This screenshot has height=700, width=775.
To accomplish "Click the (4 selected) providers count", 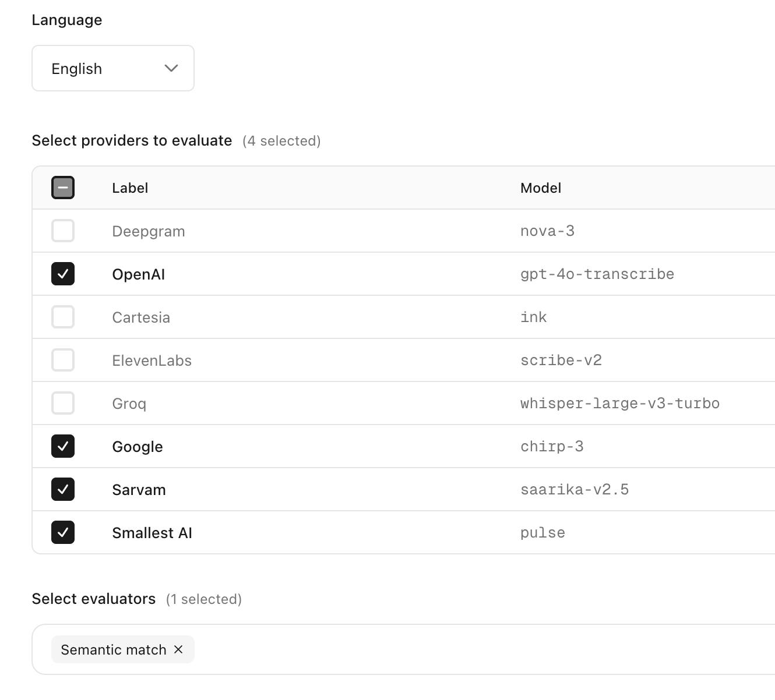I will [x=281, y=141].
